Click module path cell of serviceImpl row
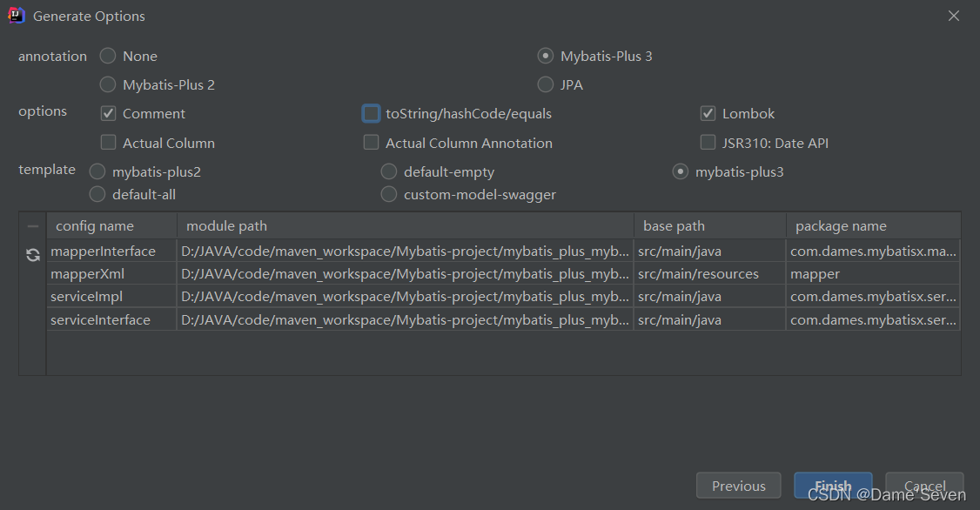The image size is (980, 510). [x=406, y=297]
